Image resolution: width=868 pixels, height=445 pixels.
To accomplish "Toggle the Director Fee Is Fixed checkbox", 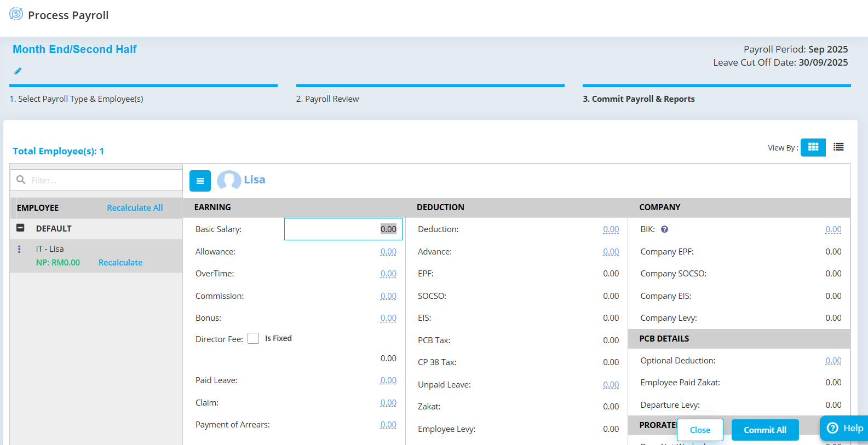I will coord(253,338).
